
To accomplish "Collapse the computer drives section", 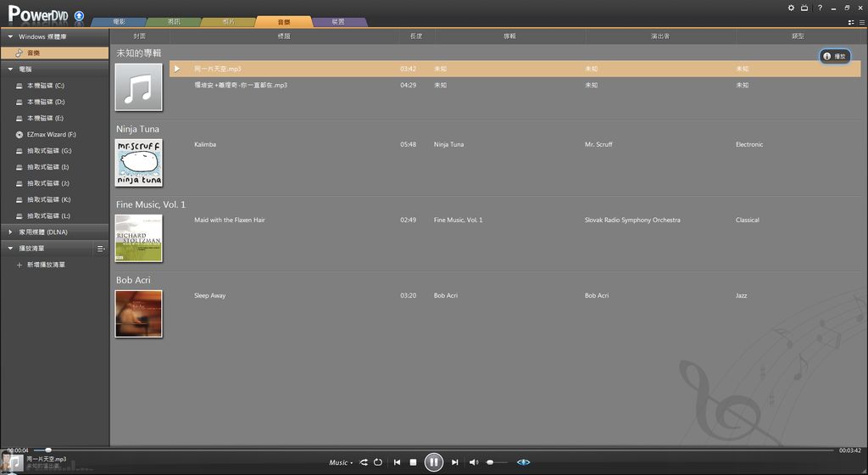I will 10,70.
